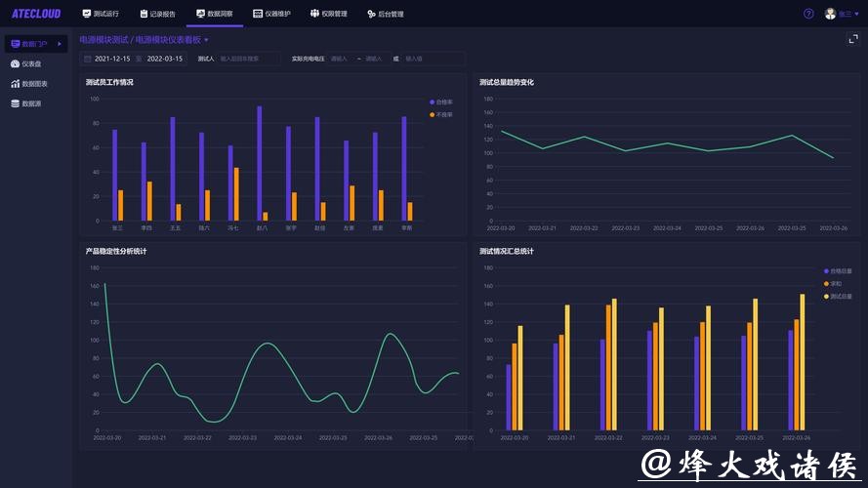Open 记录报告 in top navigation
This screenshot has width=868, height=488.
[157, 14]
